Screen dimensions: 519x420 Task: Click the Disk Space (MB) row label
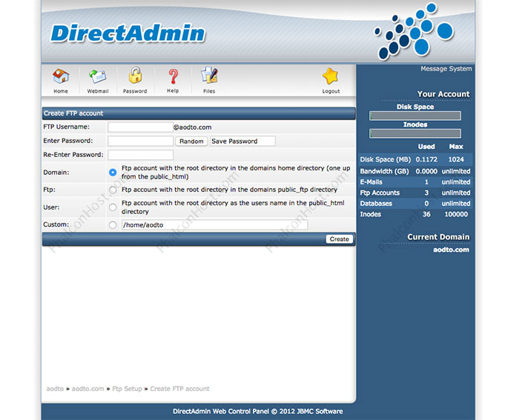(x=386, y=159)
